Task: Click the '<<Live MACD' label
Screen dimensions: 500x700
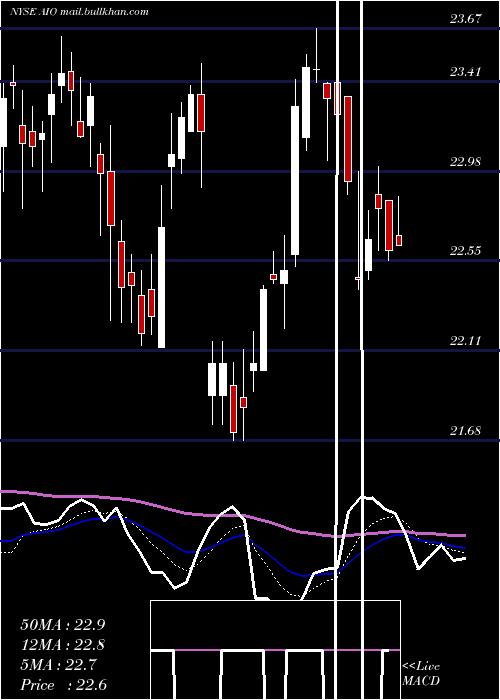Action: tap(421, 673)
